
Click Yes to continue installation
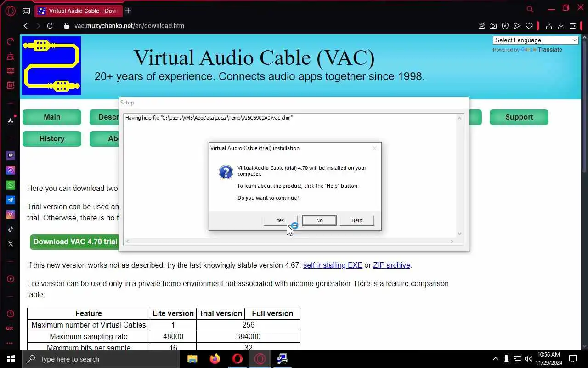[280, 220]
